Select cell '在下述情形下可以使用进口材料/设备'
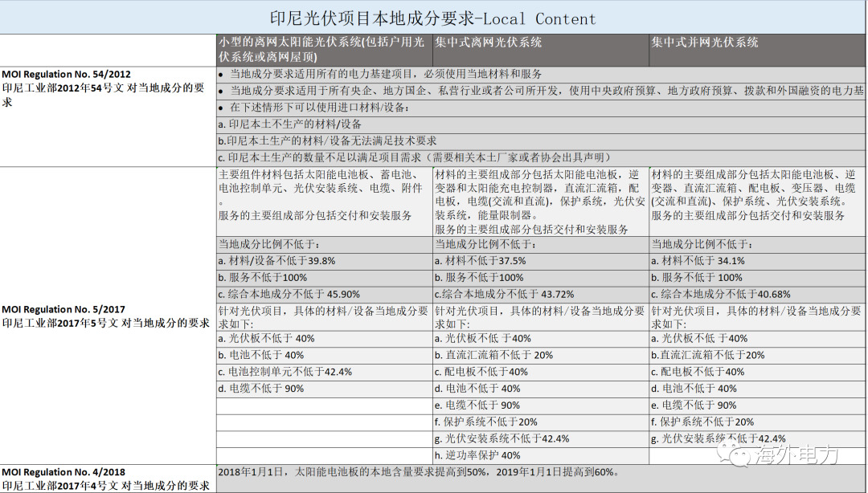 pos(540,108)
